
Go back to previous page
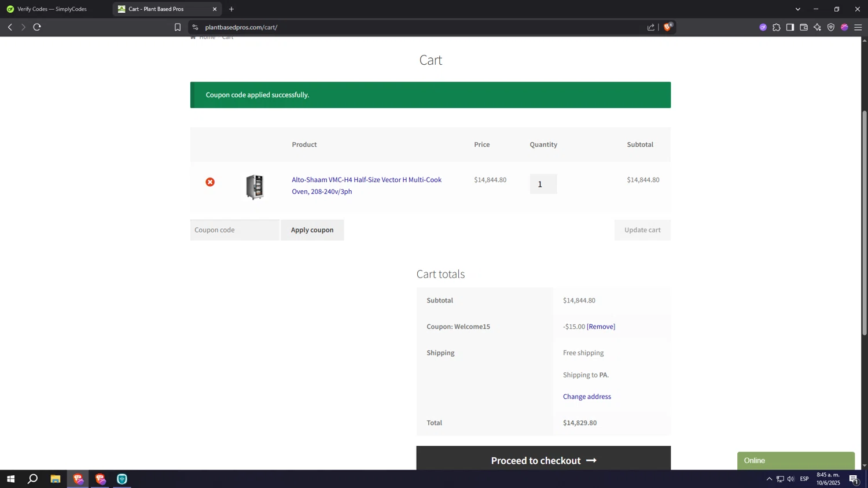(10, 27)
